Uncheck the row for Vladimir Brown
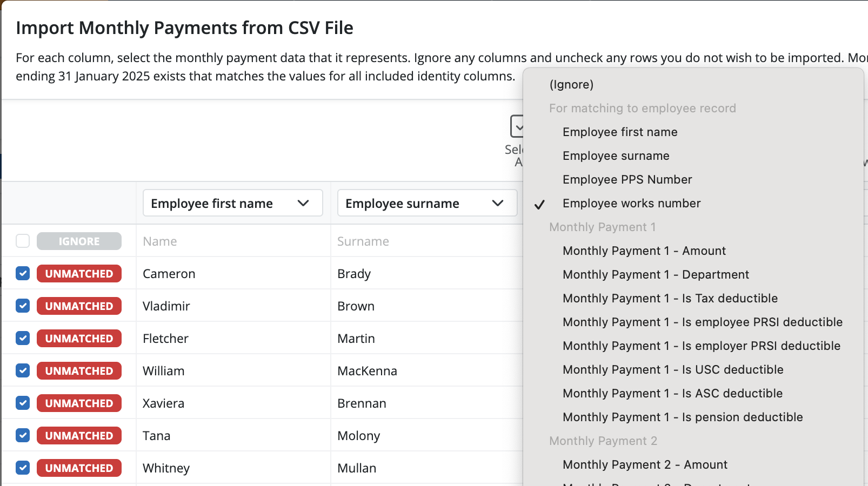 22,306
